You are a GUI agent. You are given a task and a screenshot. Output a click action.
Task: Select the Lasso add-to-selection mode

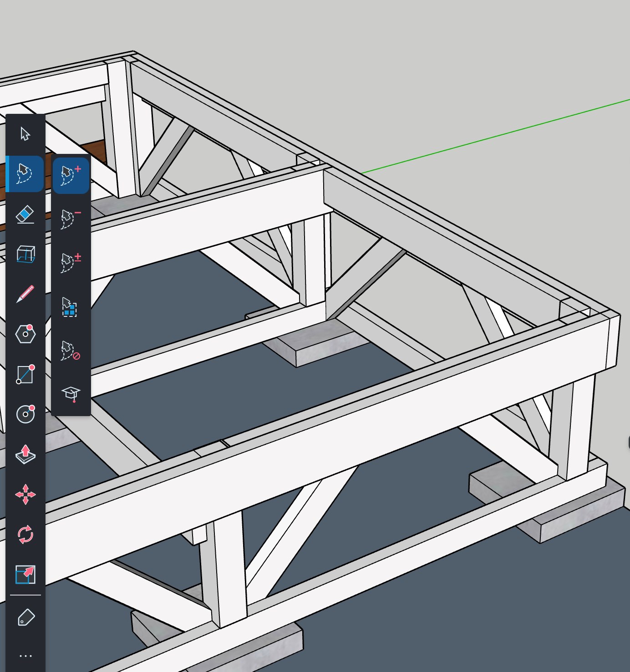tap(71, 176)
